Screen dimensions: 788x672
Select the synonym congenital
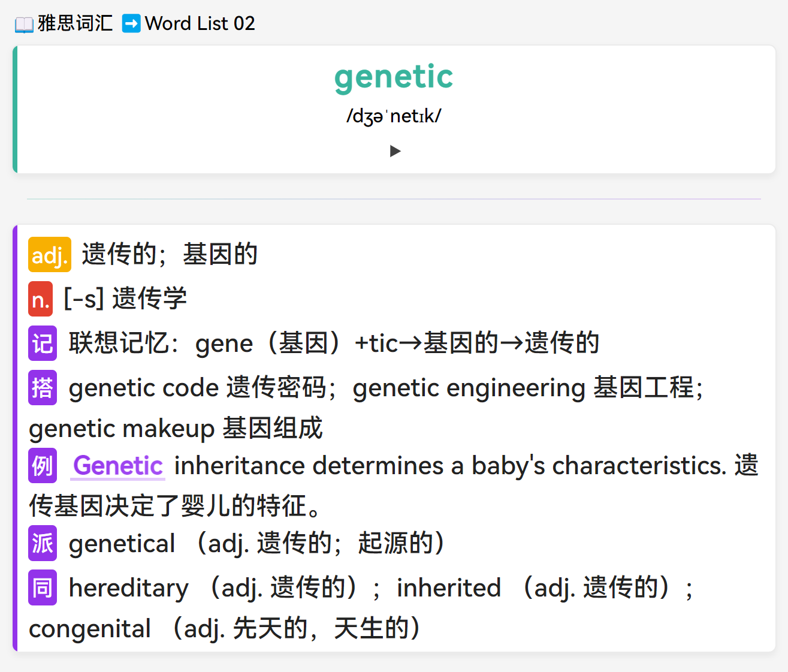[90, 629]
